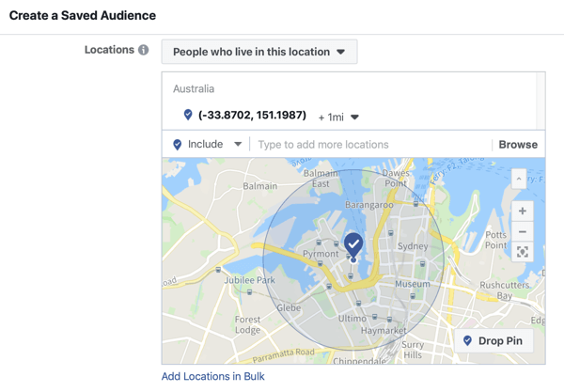Click the Sydney label on the map
Viewport: 564px width, 392px height.
(413, 246)
